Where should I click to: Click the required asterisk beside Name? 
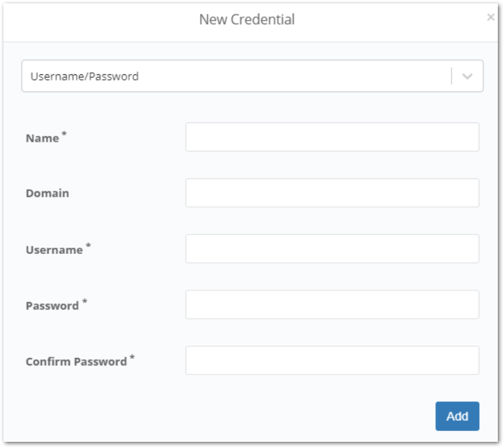click(65, 134)
